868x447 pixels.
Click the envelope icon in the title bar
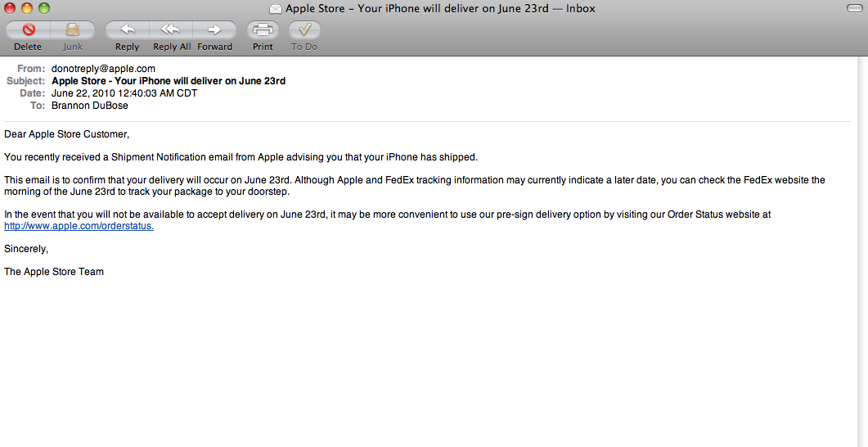(275, 8)
